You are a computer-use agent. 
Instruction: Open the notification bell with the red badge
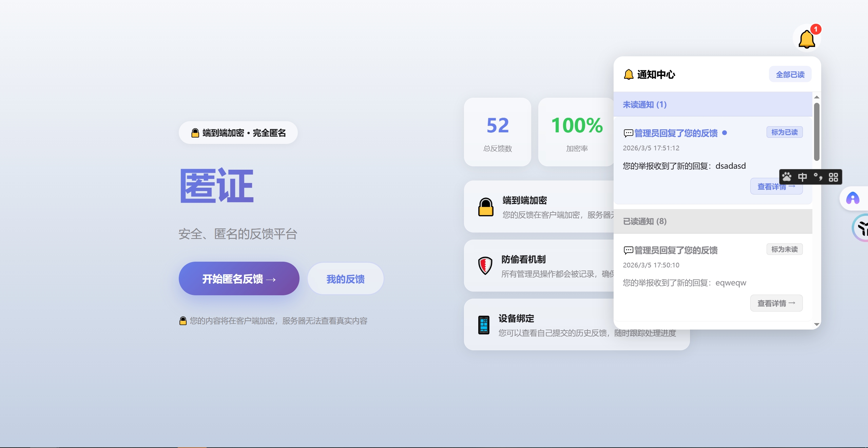(807, 38)
